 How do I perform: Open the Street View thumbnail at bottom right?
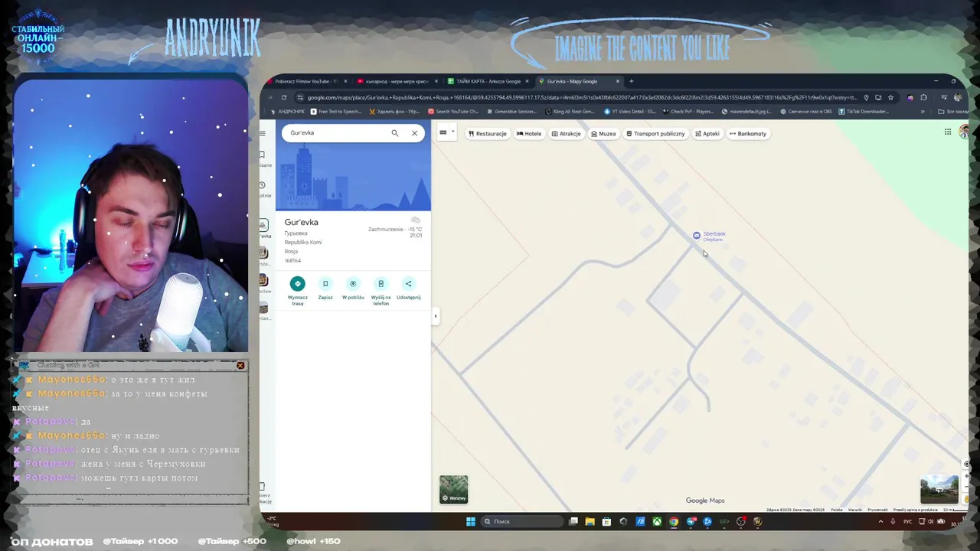(939, 490)
